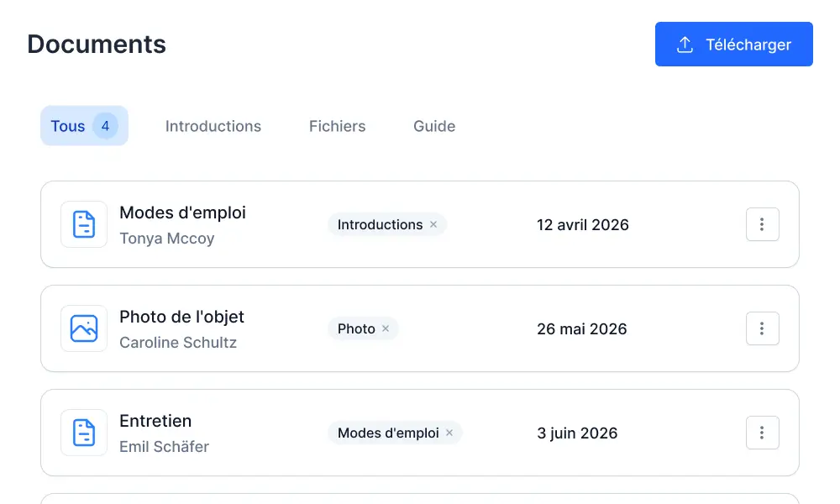Select the Tous tab
This screenshot has height=504, width=840.
coord(68,126)
